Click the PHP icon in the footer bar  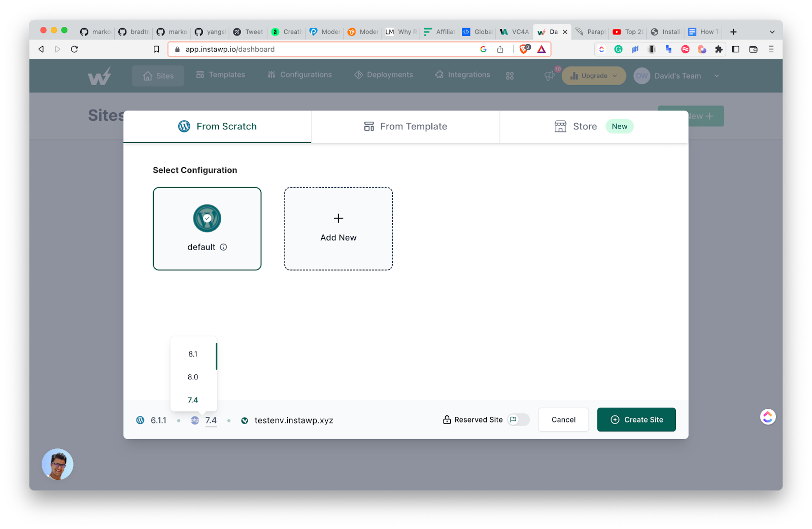click(x=195, y=420)
